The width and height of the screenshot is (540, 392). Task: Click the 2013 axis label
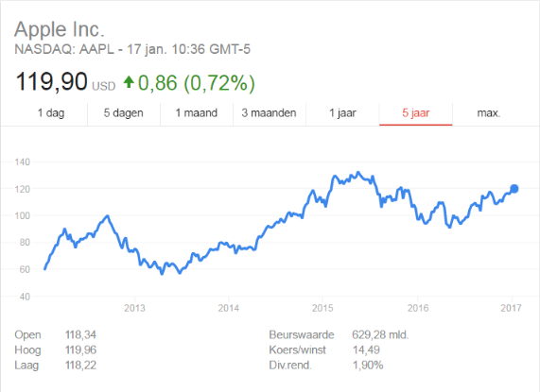[134, 308]
